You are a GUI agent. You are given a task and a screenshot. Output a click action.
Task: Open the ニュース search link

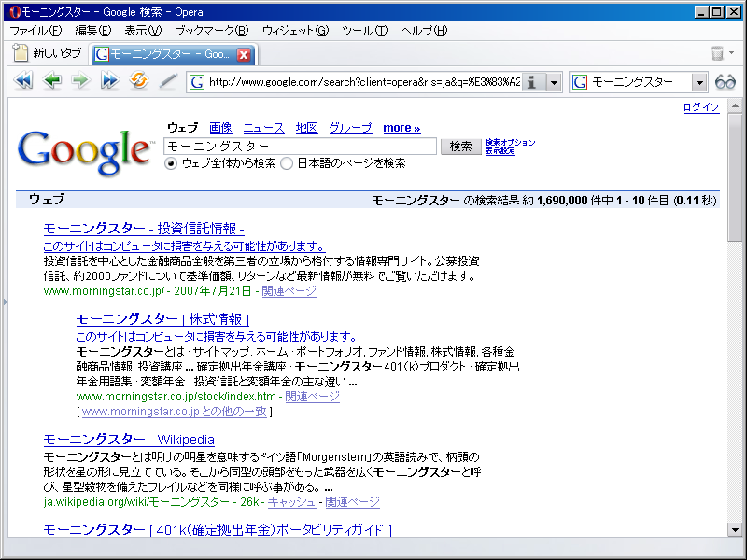point(264,128)
